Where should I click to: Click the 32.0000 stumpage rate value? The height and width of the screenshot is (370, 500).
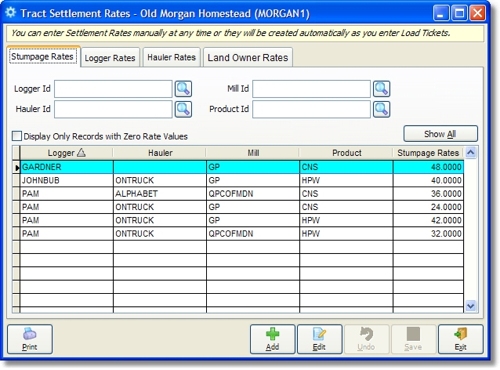click(428, 234)
